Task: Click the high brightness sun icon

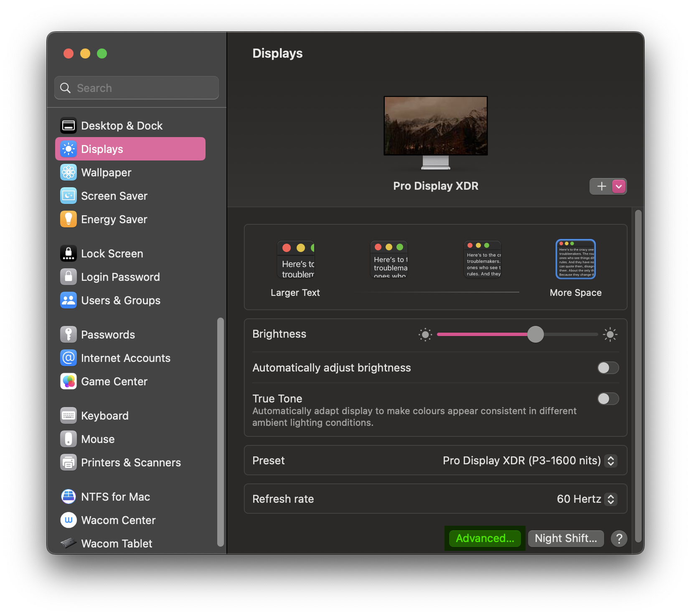Action: coord(610,334)
